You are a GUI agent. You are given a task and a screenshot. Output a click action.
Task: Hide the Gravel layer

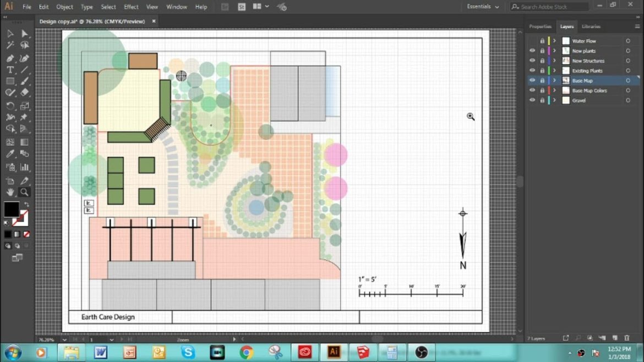click(532, 100)
